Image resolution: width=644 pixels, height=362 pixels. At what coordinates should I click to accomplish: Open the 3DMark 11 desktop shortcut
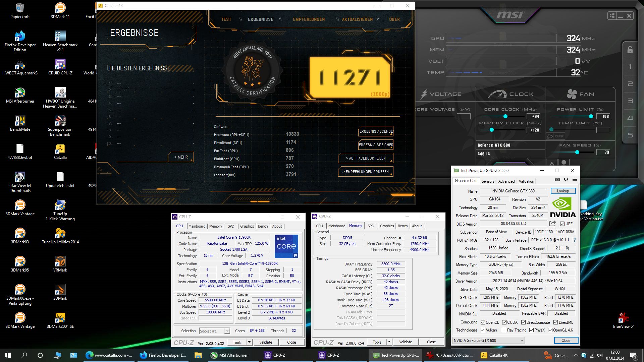[60, 11]
